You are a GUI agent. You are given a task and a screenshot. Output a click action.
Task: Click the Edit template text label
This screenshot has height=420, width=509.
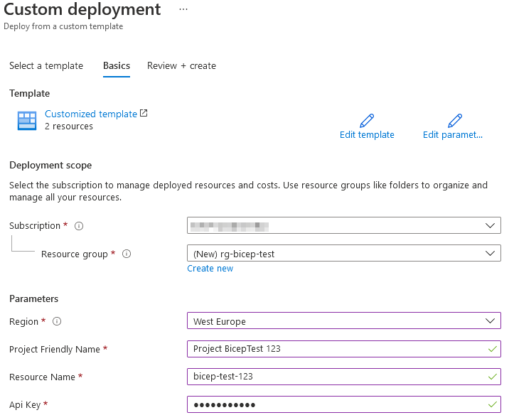click(367, 135)
